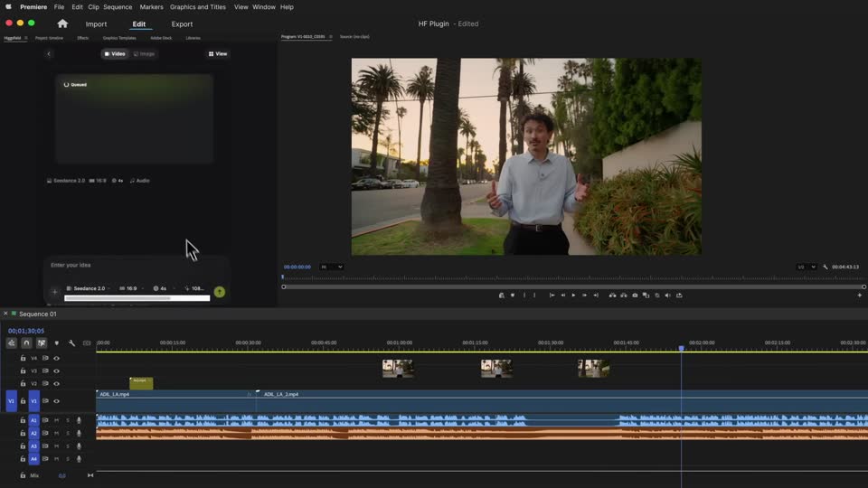Add marker in program monitor controls
The width and height of the screenshot is (868, 488).
coord(513,296)
